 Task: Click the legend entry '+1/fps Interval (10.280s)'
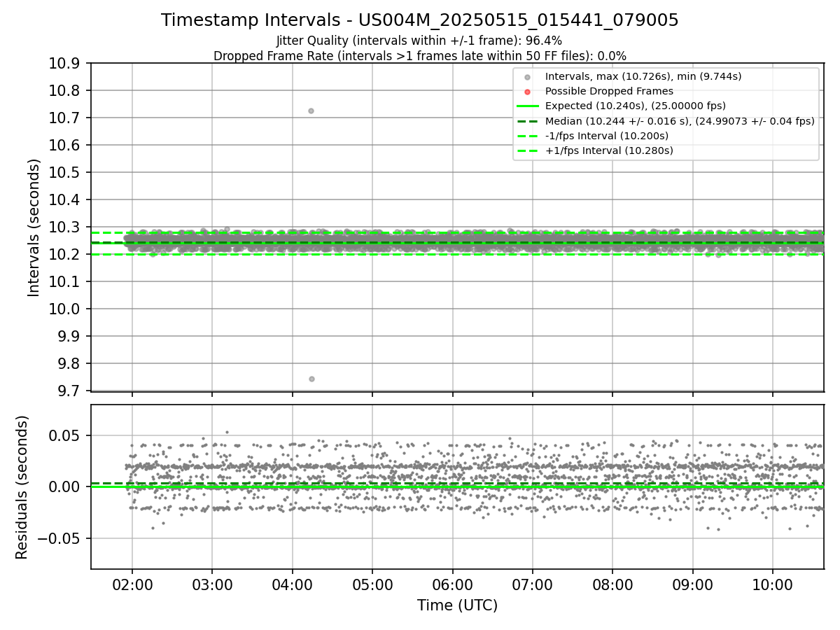point(609,150)
